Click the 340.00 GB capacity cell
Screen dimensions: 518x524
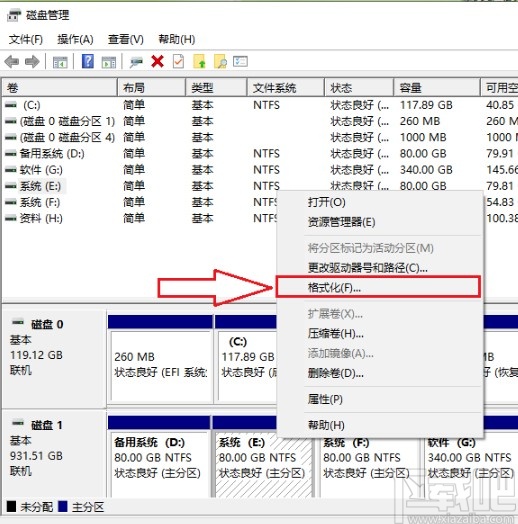[426, 170]
